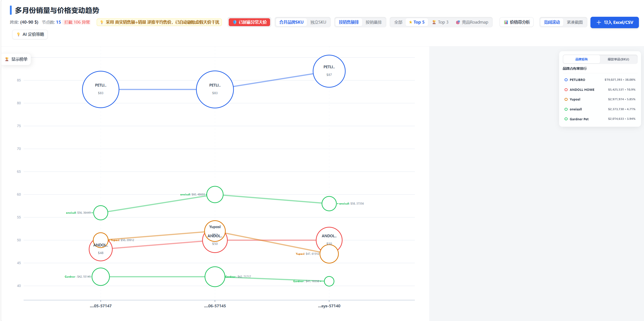This screenshot has height=321, width=644.
Task: Select oneisall row in brand ranking
Action: tap(600, 109)
